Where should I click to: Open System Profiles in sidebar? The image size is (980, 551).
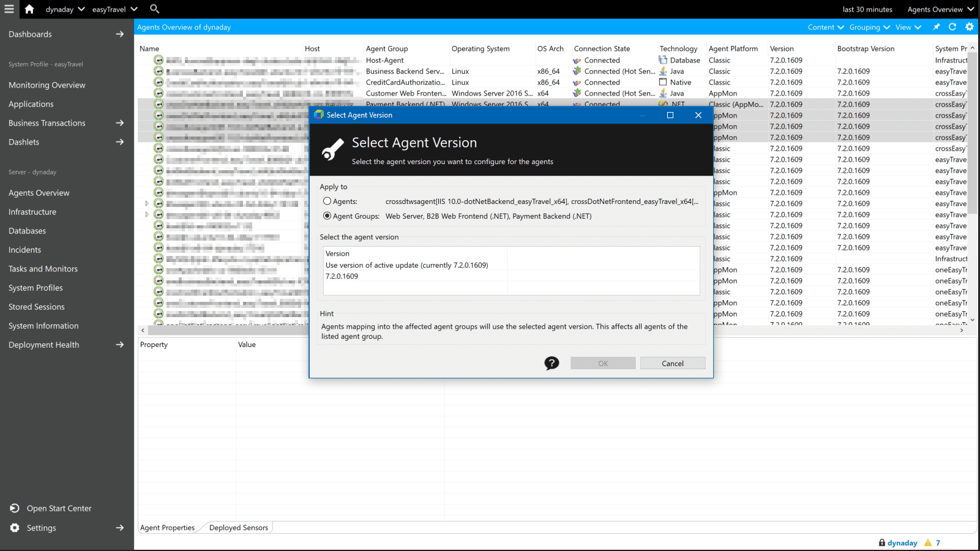[36, 288]
